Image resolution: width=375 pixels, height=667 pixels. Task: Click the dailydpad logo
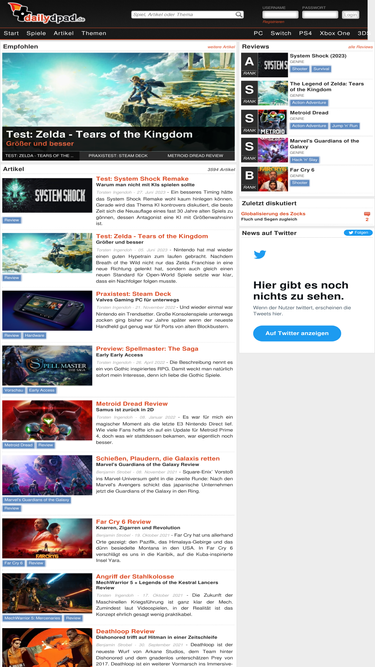click(x=46, y=13)
